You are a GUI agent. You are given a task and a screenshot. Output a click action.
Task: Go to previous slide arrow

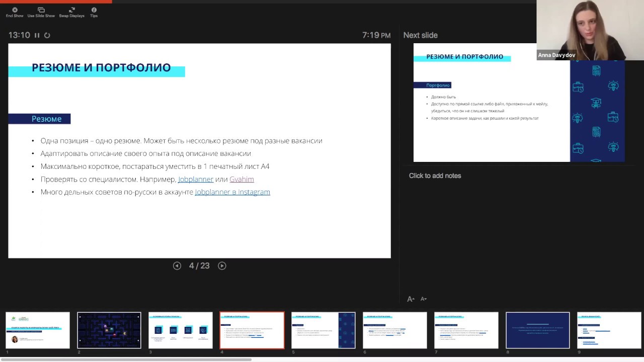pos(177,265)
